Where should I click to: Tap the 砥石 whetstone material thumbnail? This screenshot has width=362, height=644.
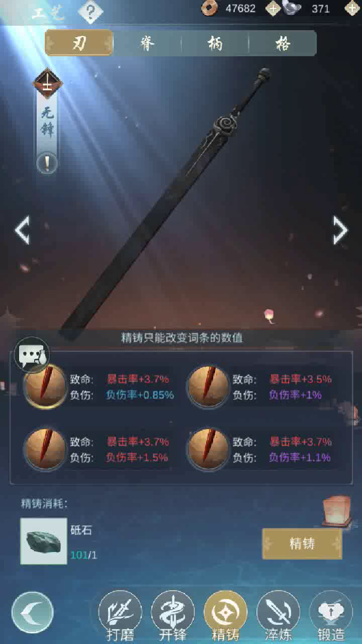[44, 541]
